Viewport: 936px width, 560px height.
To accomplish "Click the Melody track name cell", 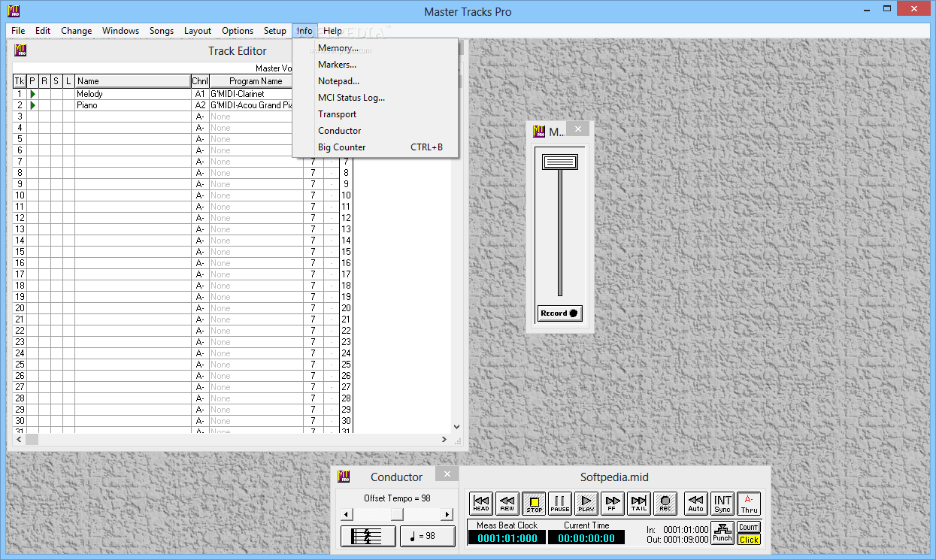I will tap(133, 94).
